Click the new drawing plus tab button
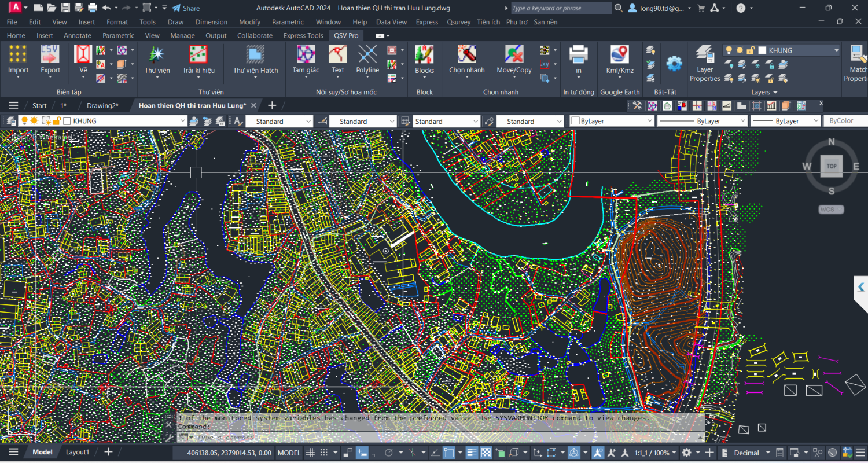The height and width of the screenshot is (463, 868). pos(272,105)
